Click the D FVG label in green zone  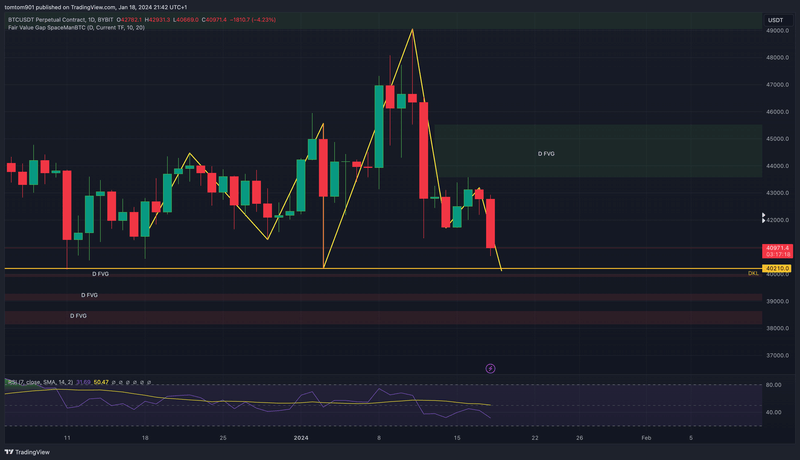coord(546,154)
